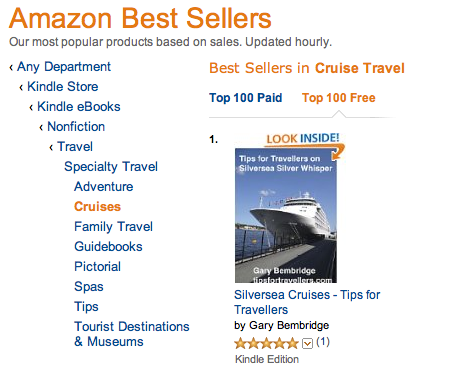Navigate up to Kindle Store
Viewport: 458px width, 366px height.
click(63, 87)
